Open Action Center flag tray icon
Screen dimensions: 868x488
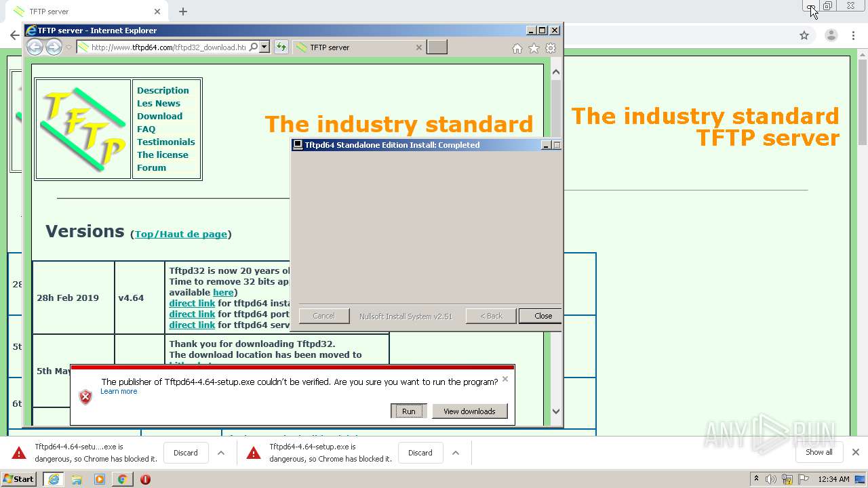point(804,479)
